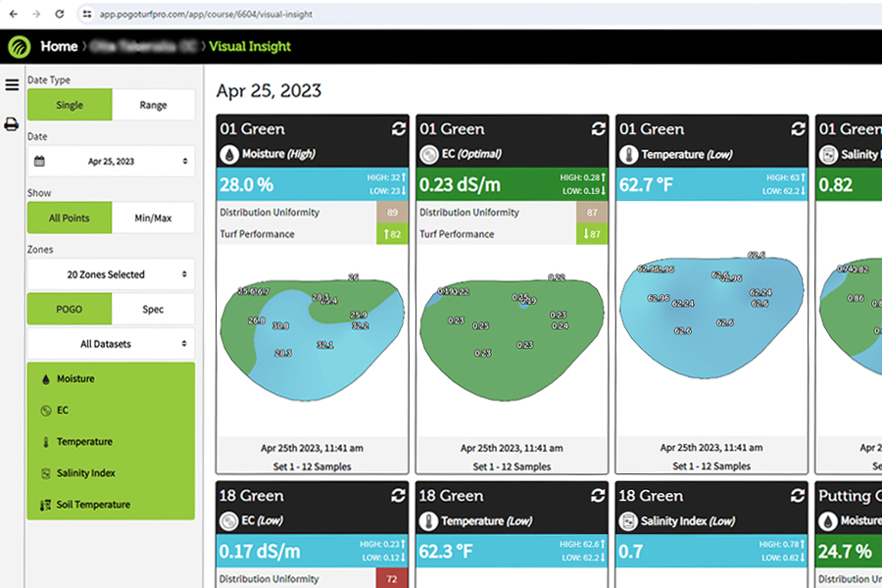Click the printer icon in sidebar
882x588 pixels.
click(12, 124)
